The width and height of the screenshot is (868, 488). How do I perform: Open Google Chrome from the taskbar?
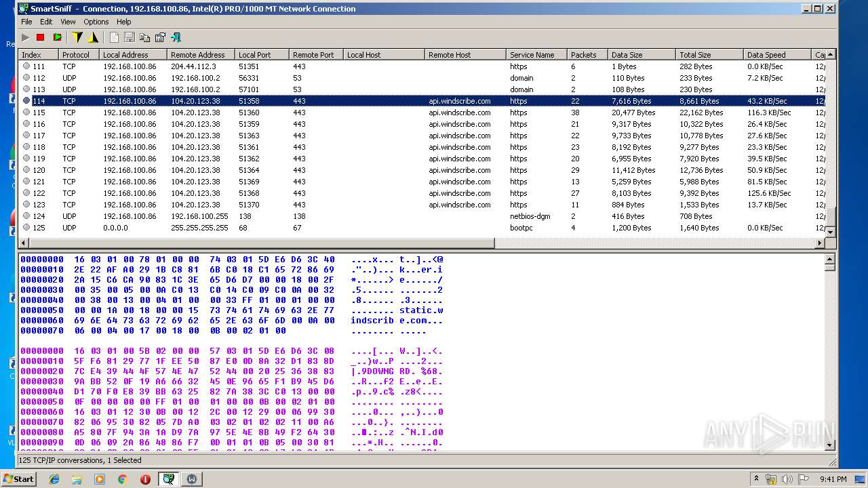pyautogui.click(x=122, y=479)
